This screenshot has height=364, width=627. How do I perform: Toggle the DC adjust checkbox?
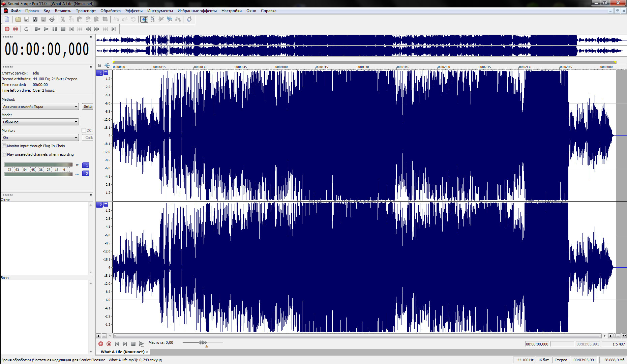(x=84, y=130)
